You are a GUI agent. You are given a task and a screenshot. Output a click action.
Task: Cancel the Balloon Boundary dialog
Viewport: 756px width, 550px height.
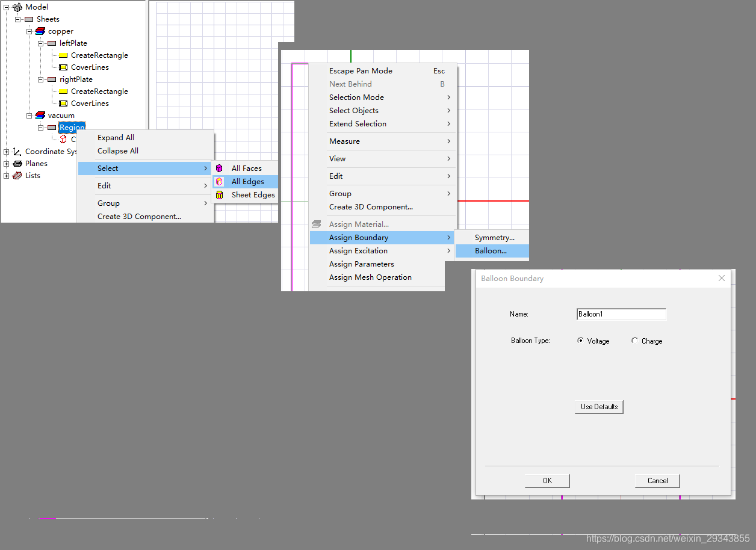pyautogui.click(x=657, y=481)
